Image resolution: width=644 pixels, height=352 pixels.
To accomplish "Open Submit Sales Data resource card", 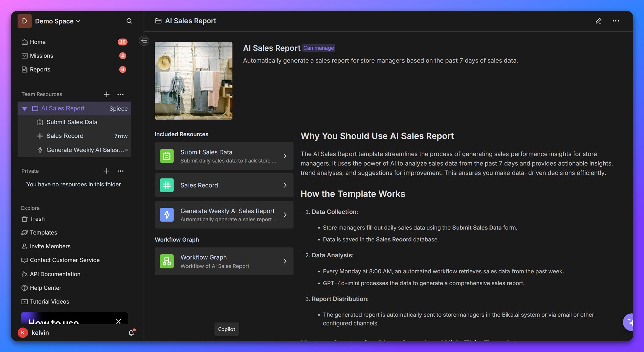I will (224, 156).
